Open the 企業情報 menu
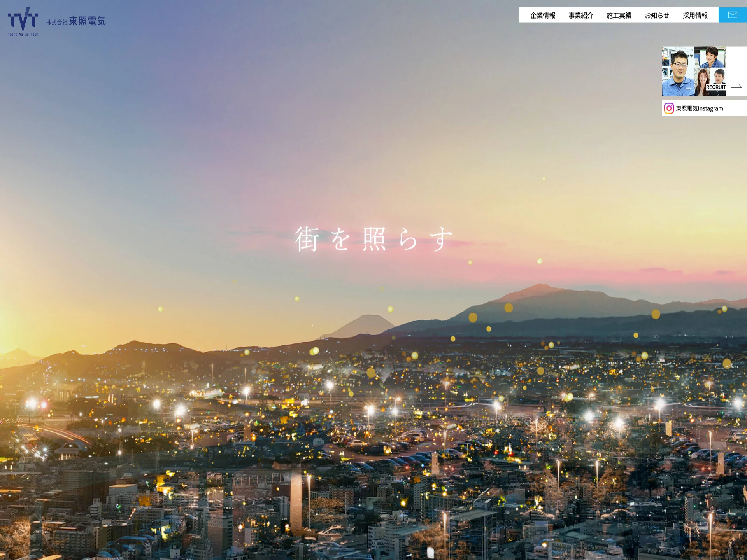Viewport: 747px width, 560px height. 542,16
